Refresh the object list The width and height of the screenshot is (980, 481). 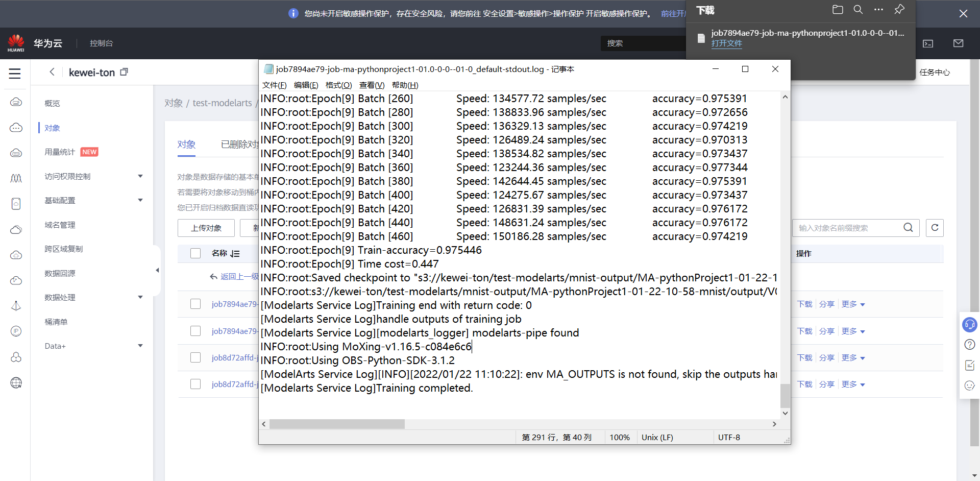[x=935, y=228]
